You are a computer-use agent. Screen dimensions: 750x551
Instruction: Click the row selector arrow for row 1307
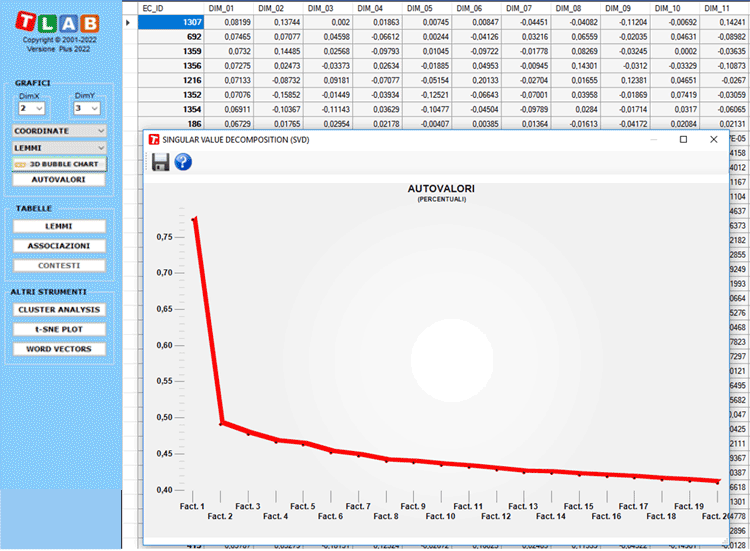[x=128, y=22]
